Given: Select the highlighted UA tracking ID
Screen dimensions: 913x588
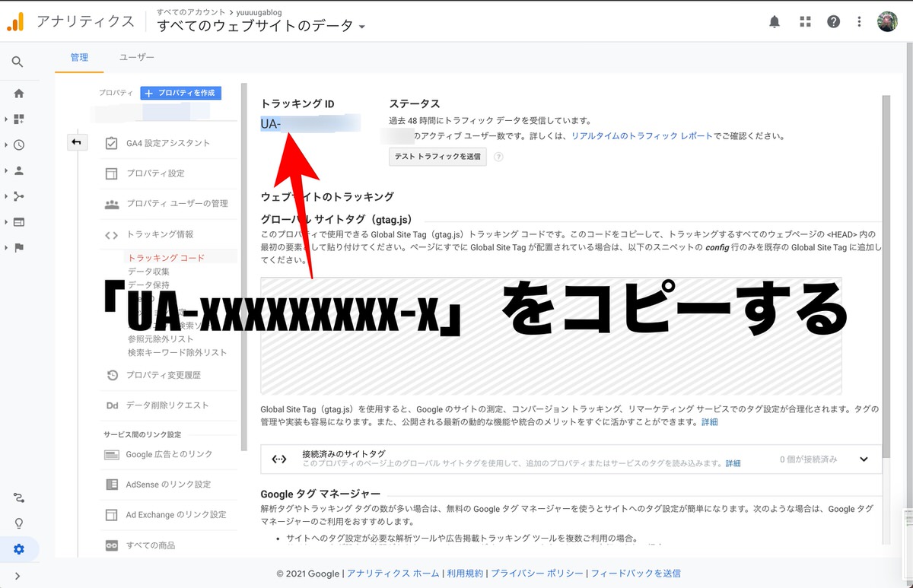Looking at the screenshot, I should (x=310, y=123).
